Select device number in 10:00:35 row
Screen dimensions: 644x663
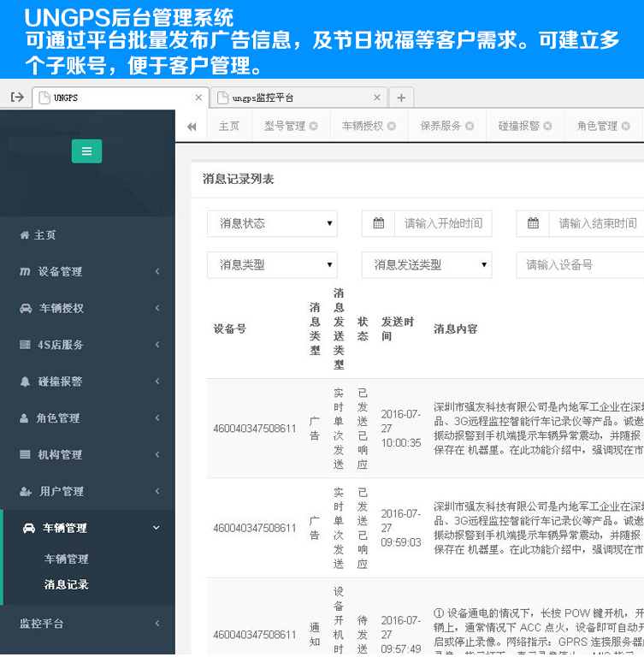255,429
